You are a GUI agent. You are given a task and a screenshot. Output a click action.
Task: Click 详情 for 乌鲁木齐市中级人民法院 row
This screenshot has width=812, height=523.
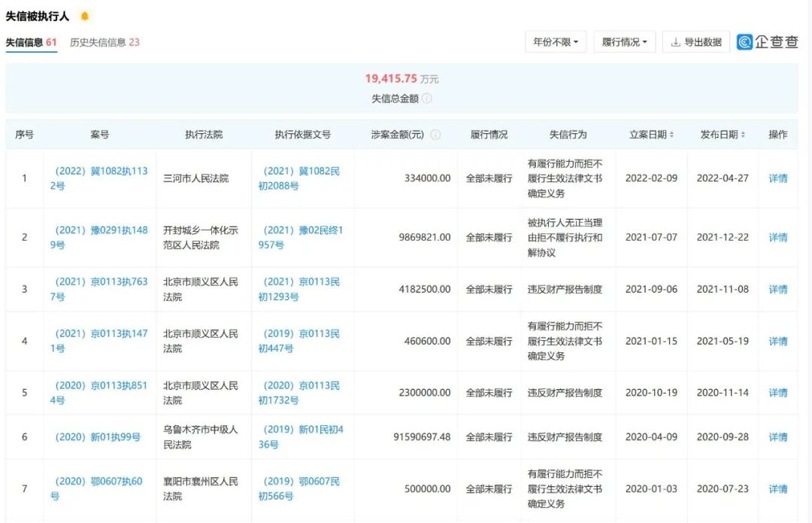778,437
